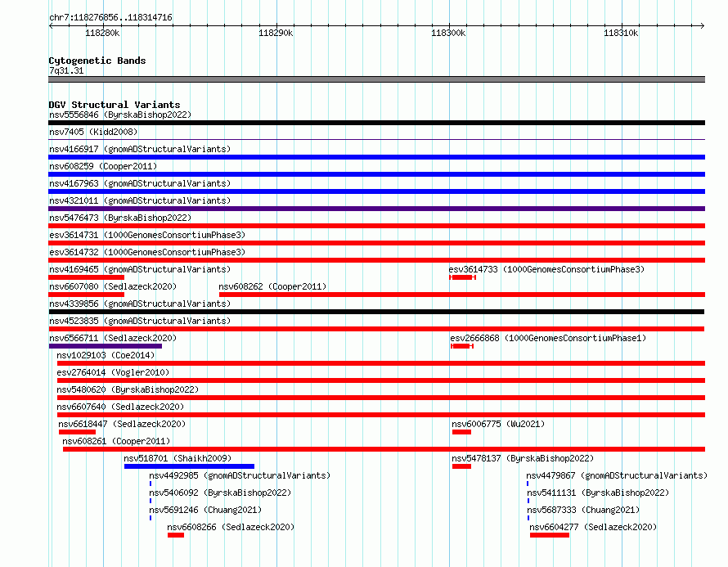Open nsv6566711 (Sedlazeck2020) label
Screen dimensions: 728x567
[113, 338]
